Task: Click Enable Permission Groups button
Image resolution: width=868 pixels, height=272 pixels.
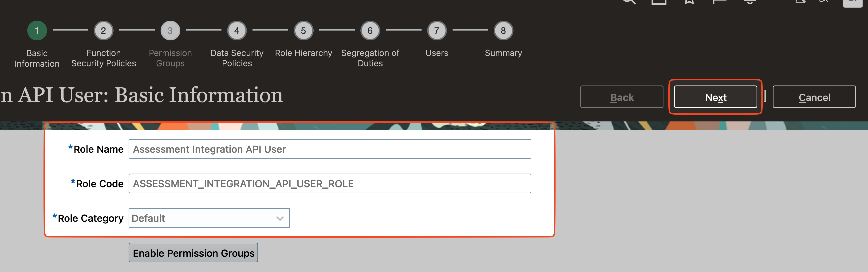Action: pos(193,253)
